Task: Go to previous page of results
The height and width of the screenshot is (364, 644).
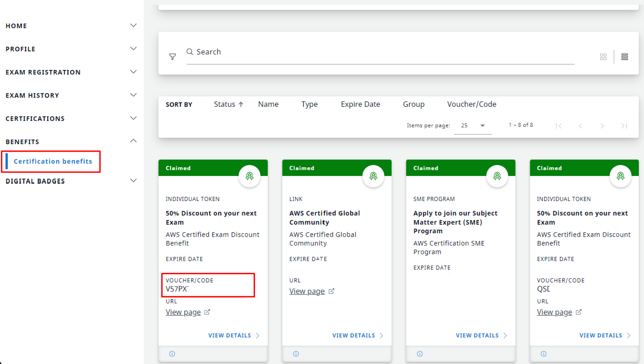Action: point(581,126)
